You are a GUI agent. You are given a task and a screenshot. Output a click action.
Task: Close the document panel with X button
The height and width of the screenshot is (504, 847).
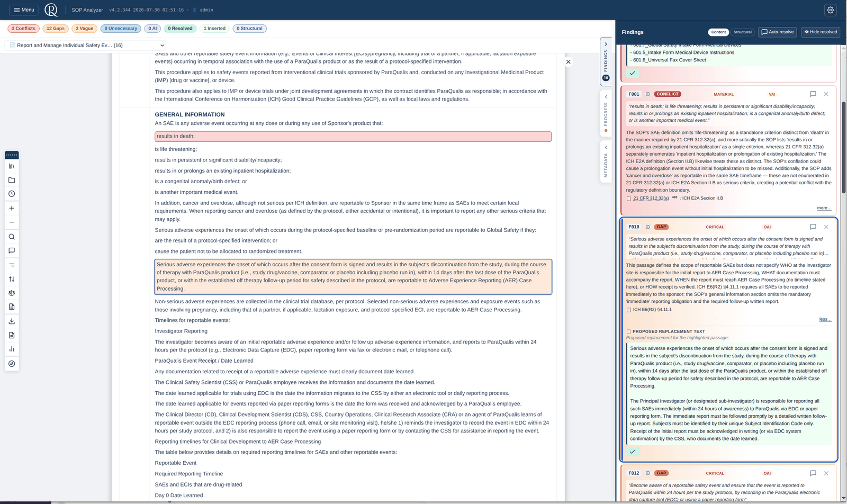point(569,62)
